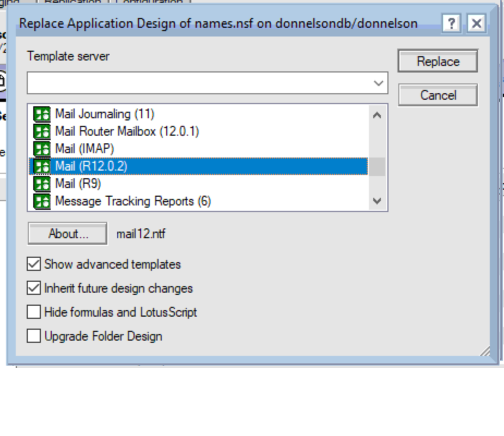Click the Mail Router Mailbox template icon
Screen dimensions: 504x436
click(42, 131)
